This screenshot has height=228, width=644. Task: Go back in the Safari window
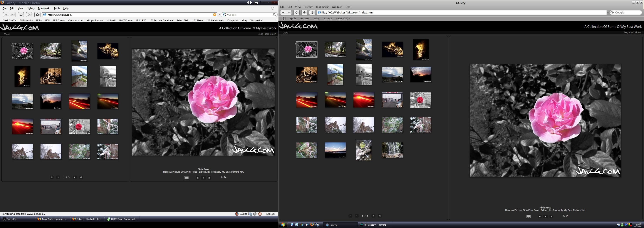point(283,12)
